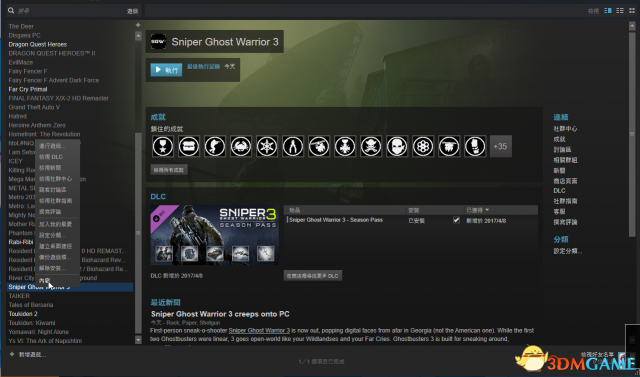Click the library search input field

click(x=69, y=11)
